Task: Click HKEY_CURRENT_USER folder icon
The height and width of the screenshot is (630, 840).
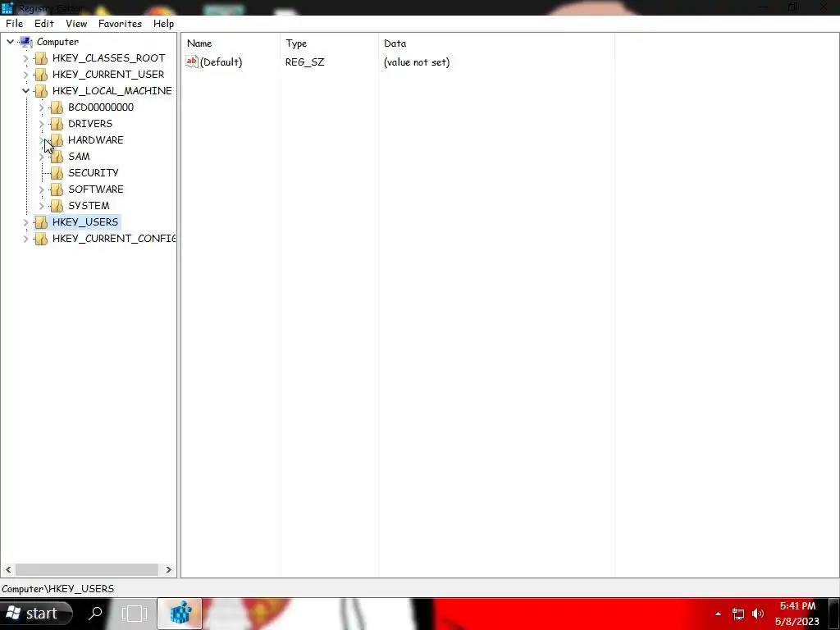Action: click(41, 75)
